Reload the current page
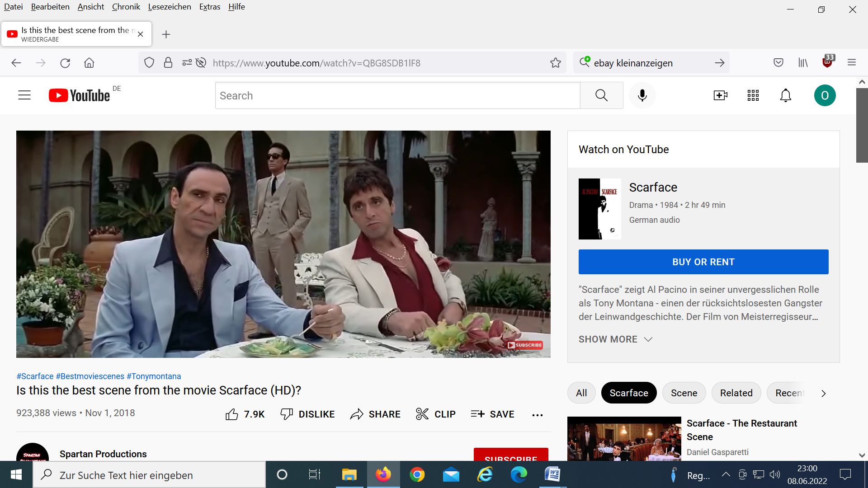This screenshot has width=868, height=488. point(65,63)
